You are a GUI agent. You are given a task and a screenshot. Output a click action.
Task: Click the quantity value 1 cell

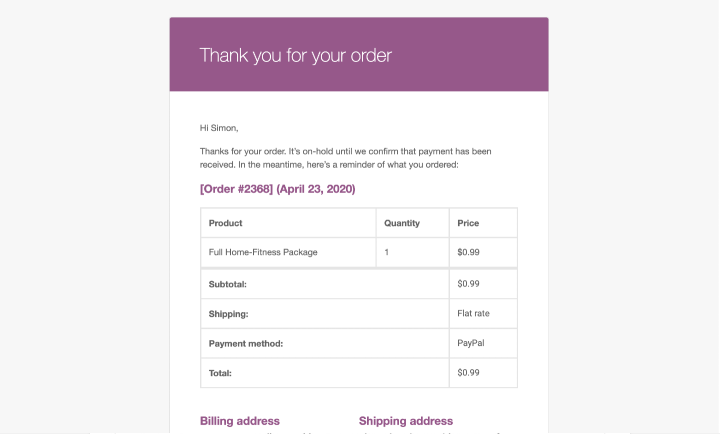(x=387, y=252)
